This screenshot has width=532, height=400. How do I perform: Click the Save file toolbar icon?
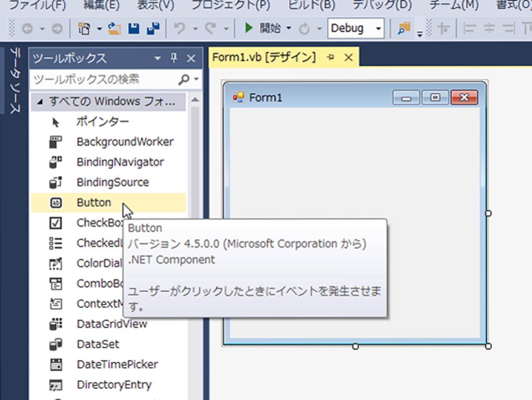(x=134, y=29)
